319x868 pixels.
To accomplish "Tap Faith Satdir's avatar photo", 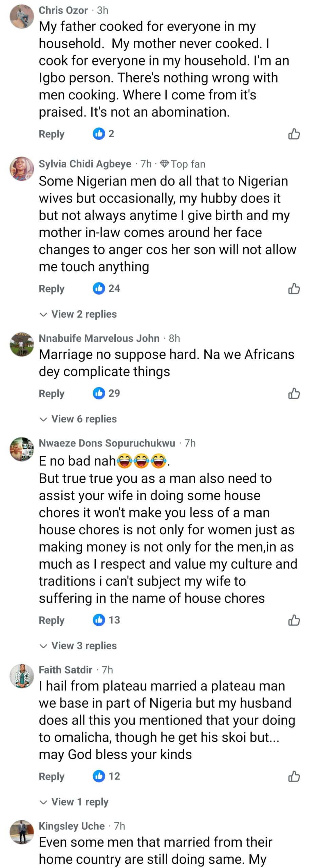I will point(21,676).
